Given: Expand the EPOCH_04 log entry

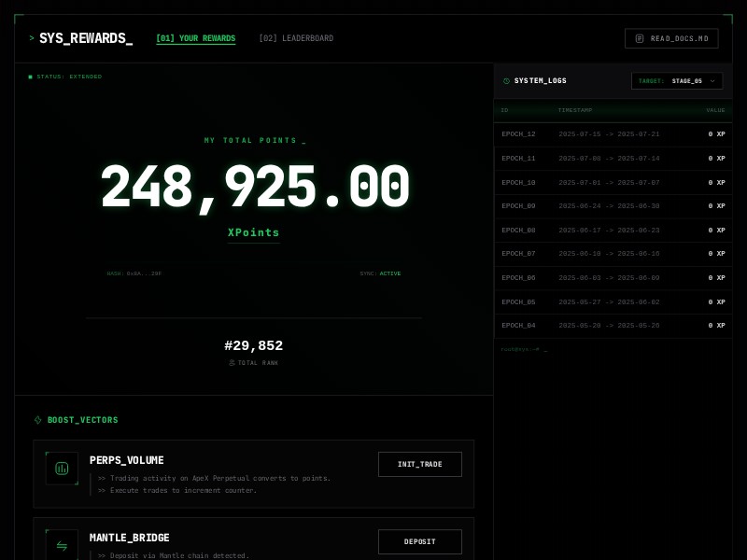Looking at the screenshot, I should [613, 326].
